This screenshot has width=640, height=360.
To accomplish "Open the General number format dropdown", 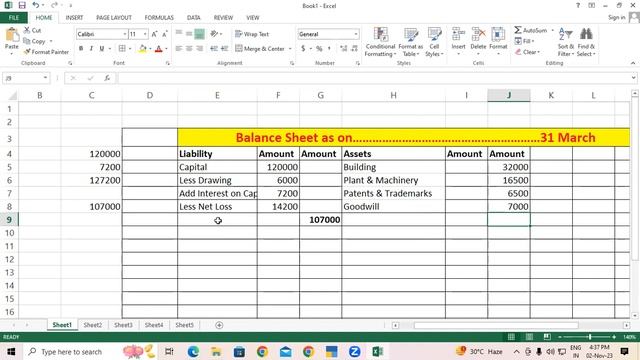I will (x=356, y=34).
